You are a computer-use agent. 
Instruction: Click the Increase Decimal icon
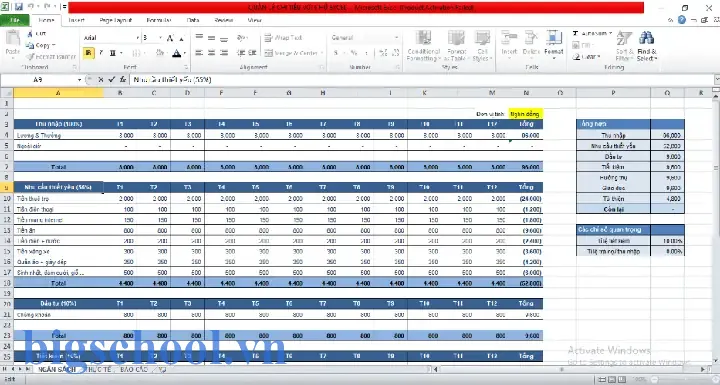[384, 53]
